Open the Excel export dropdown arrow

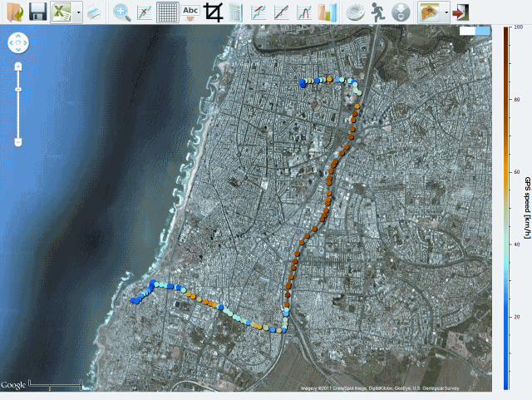pyautogui.click(x=78, y=12)
